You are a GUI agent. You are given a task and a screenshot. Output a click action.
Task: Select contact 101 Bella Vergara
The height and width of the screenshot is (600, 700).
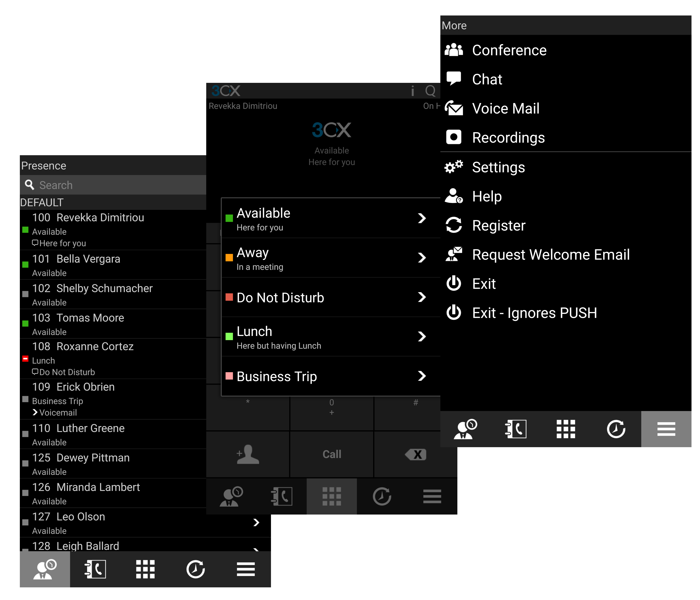[113, 265]
